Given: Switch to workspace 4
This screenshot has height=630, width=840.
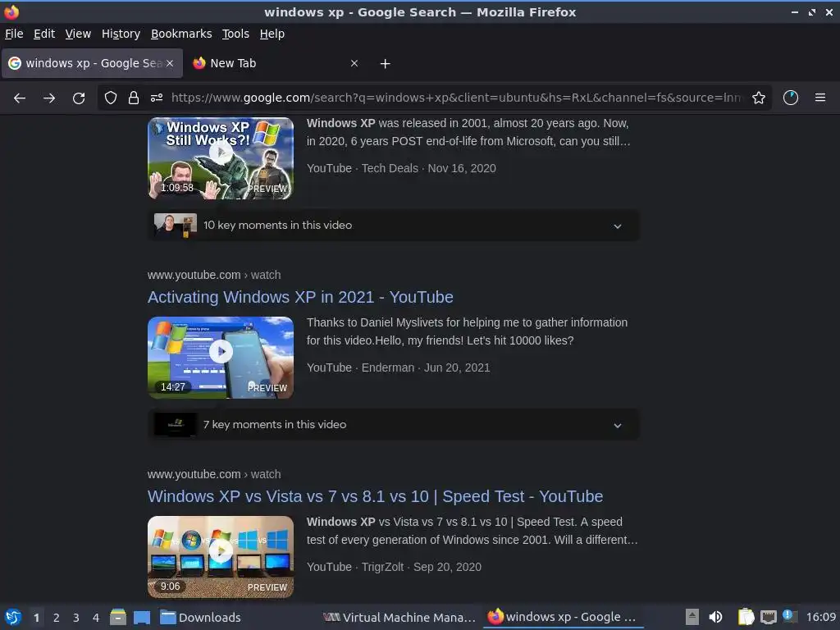Looking at the screenshot, I should (96, 618).
